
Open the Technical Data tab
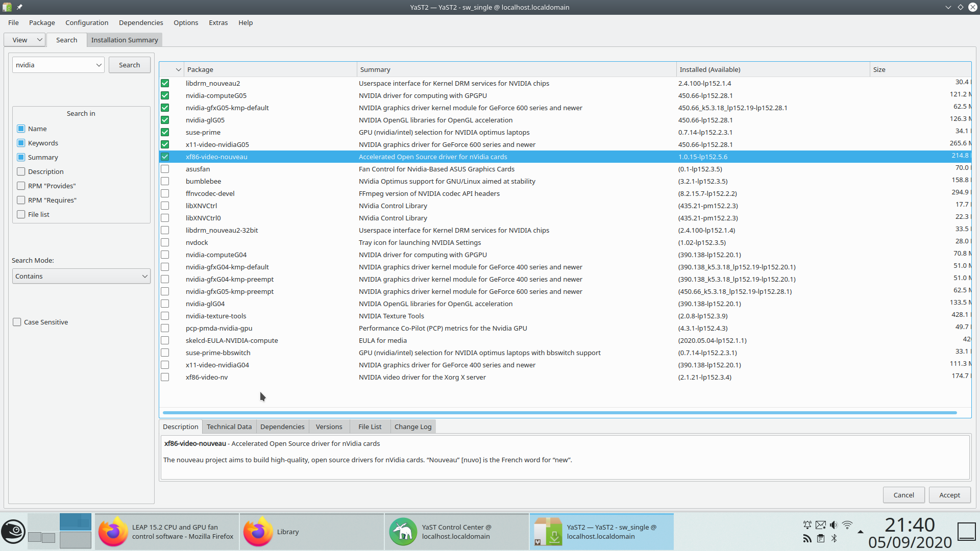pyautogui.click(x=229, y=427)
